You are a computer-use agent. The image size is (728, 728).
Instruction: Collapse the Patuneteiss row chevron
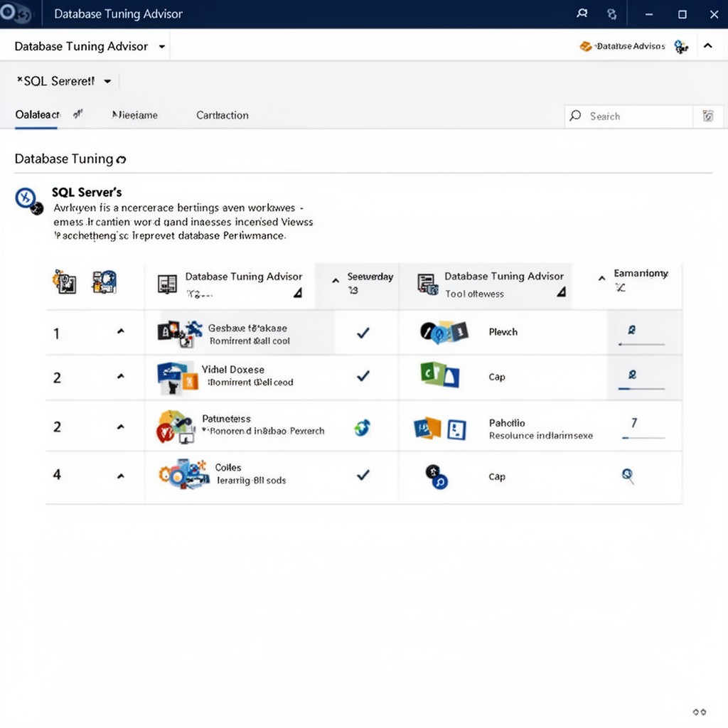[121, 427]
